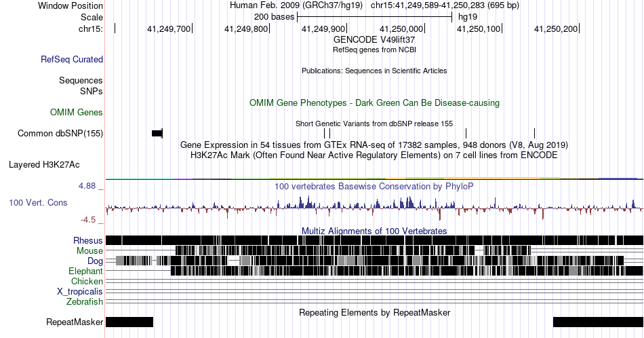Click Repeating Elements by RepeatMasker title

374,312
